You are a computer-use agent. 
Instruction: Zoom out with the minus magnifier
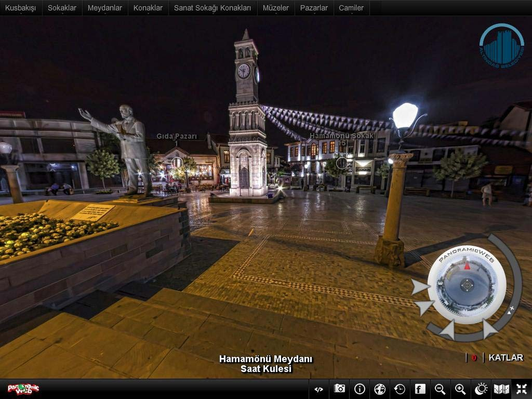[x=440, y=389]
